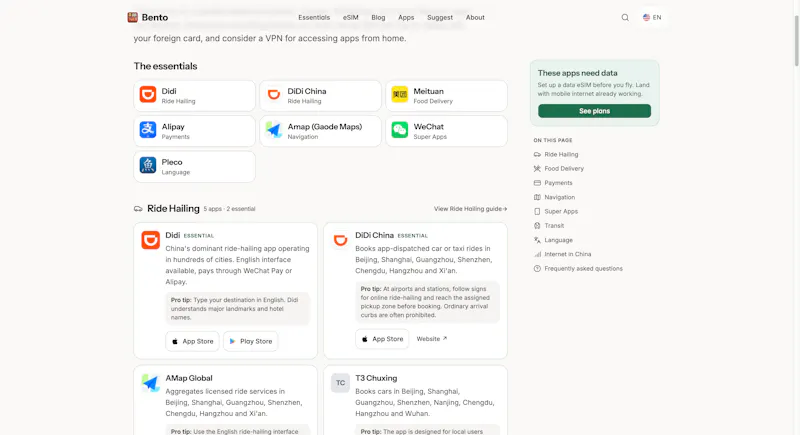The image size is (800, 435).
Task: Click the train icon beside sidebar Transit
Action: (537, 226)
